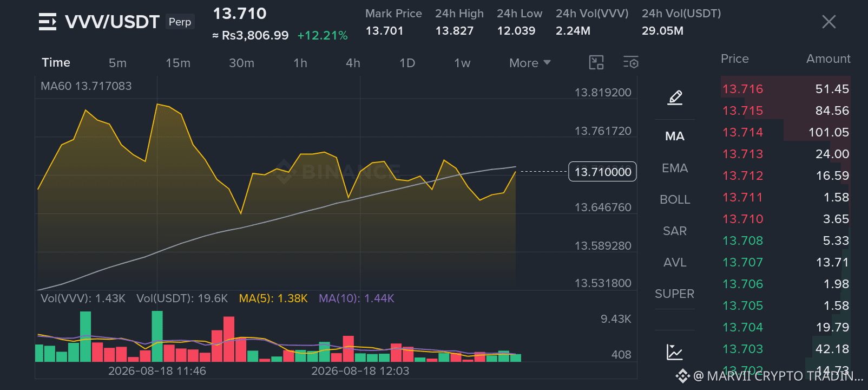
Task: Click the Amount column header
Action: (x=828, y=58)
